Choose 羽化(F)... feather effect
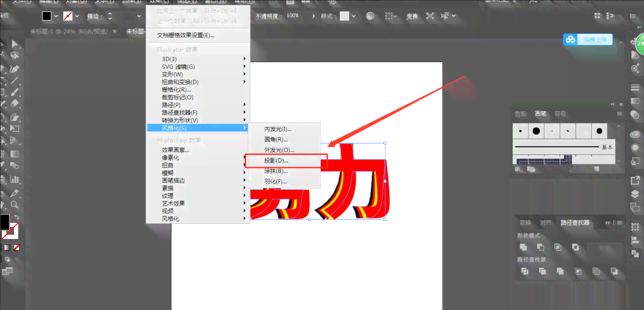This screenshot has height=310, width=644. point(284,182)
